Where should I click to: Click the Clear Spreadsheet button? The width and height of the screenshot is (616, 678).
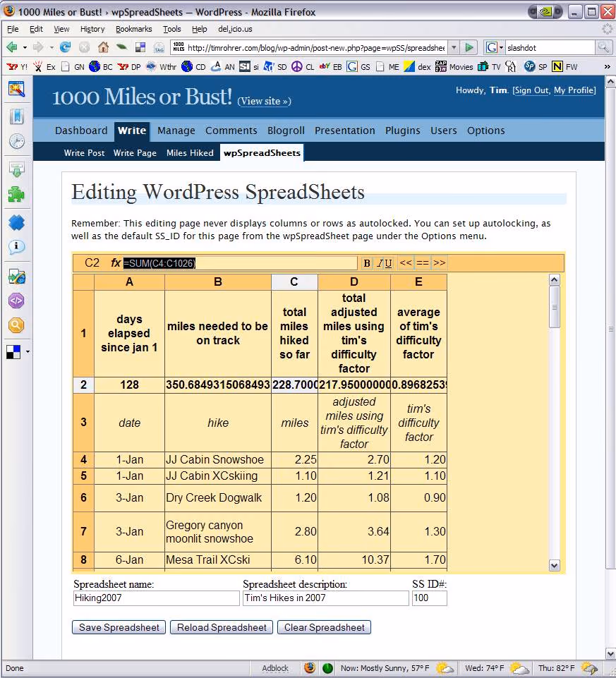coord(324,627)
